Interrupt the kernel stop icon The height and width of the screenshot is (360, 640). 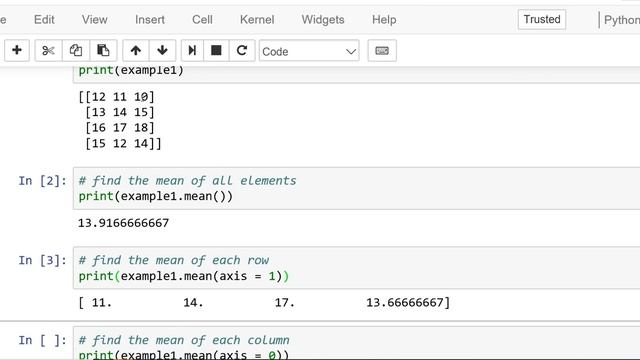coord(216,51)
